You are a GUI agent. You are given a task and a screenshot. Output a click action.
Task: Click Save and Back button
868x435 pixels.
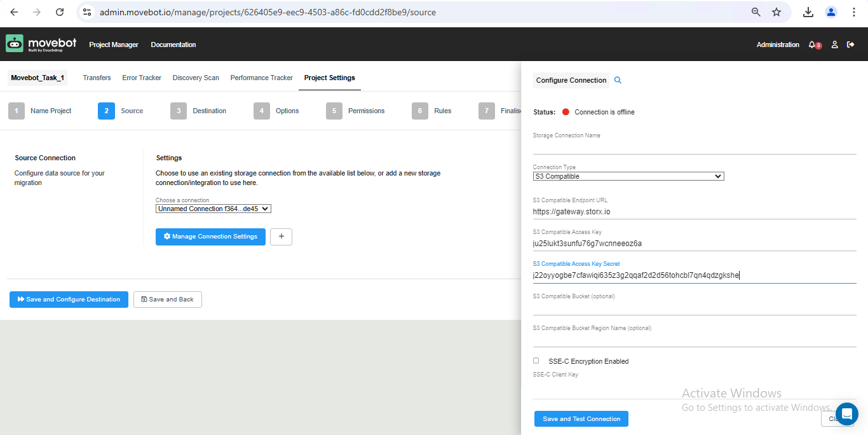[x=168, y=300]
